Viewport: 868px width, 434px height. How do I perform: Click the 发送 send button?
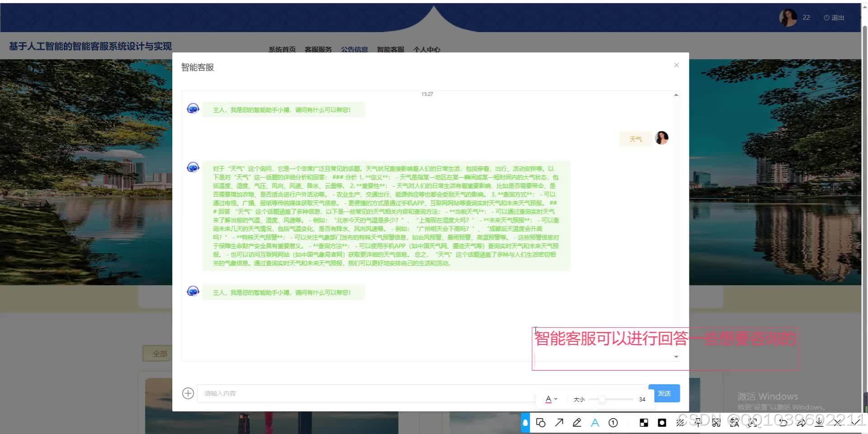click(665, 393)
